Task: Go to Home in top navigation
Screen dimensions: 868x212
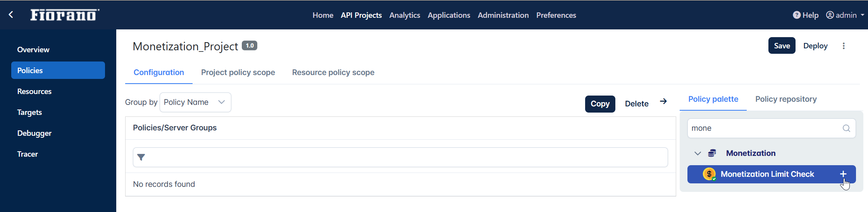Action: coord(323,15)
